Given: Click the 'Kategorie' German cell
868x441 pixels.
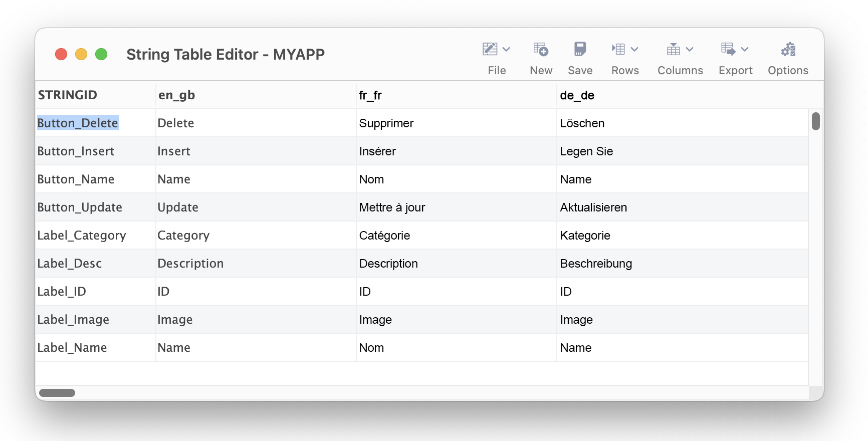Looking at the screenshot, I should point(683,235).
